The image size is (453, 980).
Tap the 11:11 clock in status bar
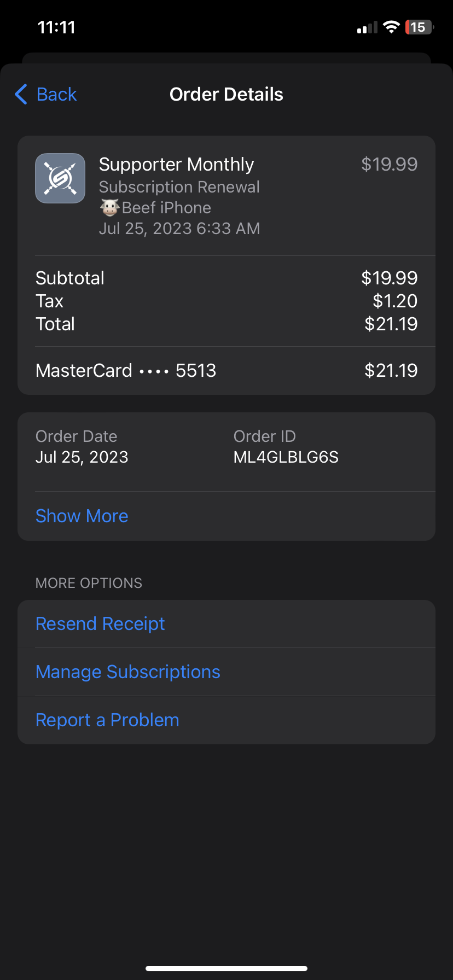click(56, 27)
